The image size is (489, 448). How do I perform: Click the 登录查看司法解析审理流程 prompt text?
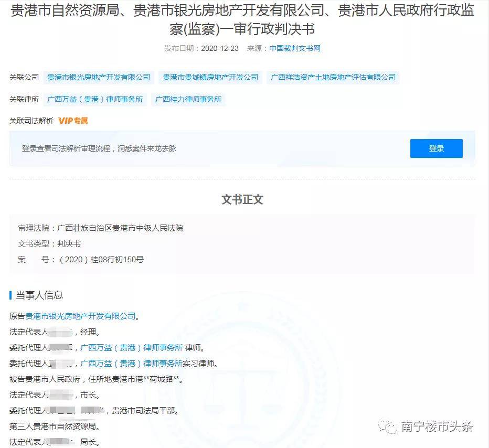click(x=99, y=148)
